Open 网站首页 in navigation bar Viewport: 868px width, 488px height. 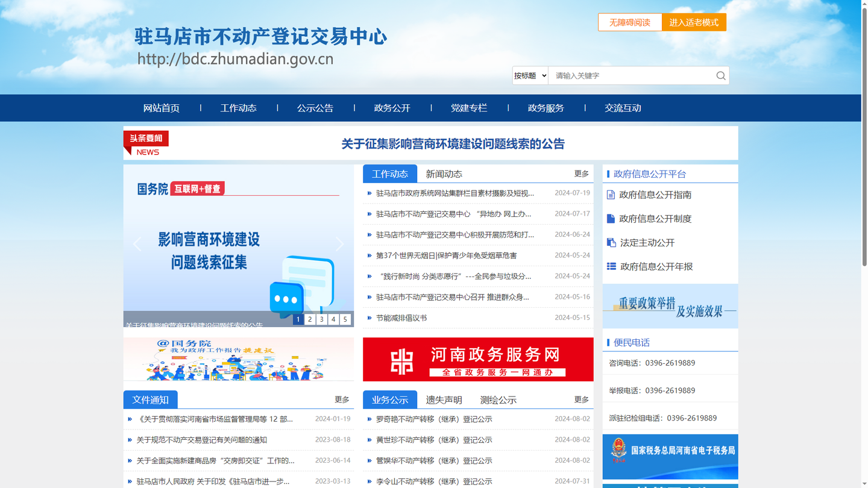162,108
